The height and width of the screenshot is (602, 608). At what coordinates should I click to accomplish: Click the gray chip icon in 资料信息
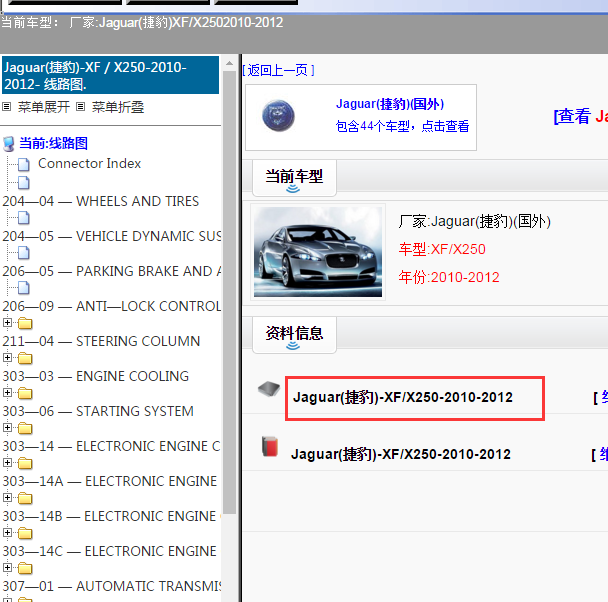click(x=269, y=389)
